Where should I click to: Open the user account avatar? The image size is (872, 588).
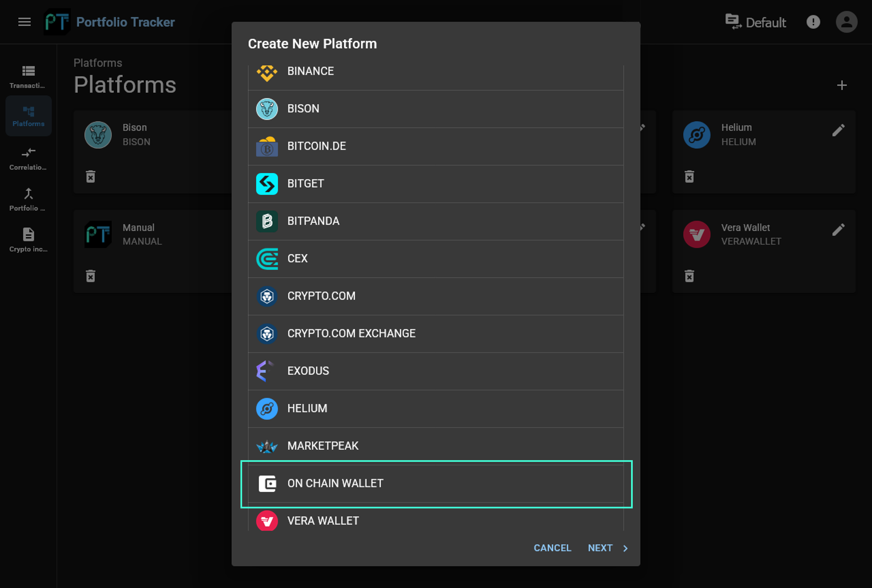(847, 22)
